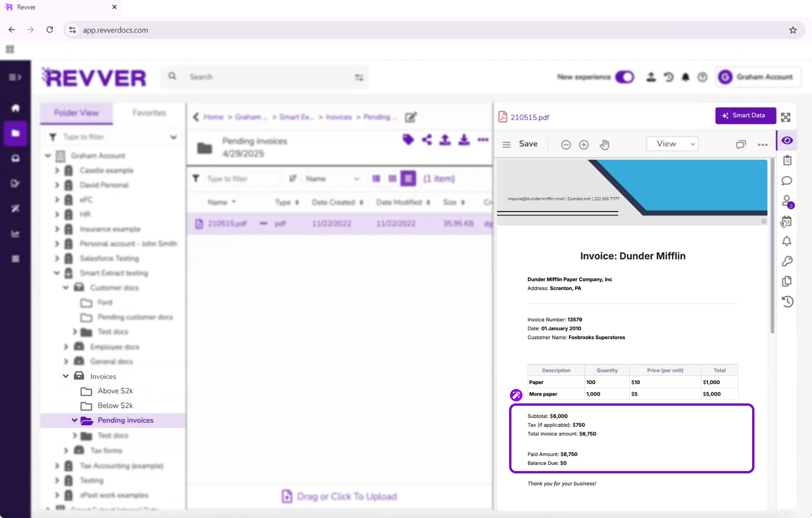Image resolution: width=812 pixels, height=518 pixels.
Task: Select the Above $2k folder
Action: coord(115,391)
